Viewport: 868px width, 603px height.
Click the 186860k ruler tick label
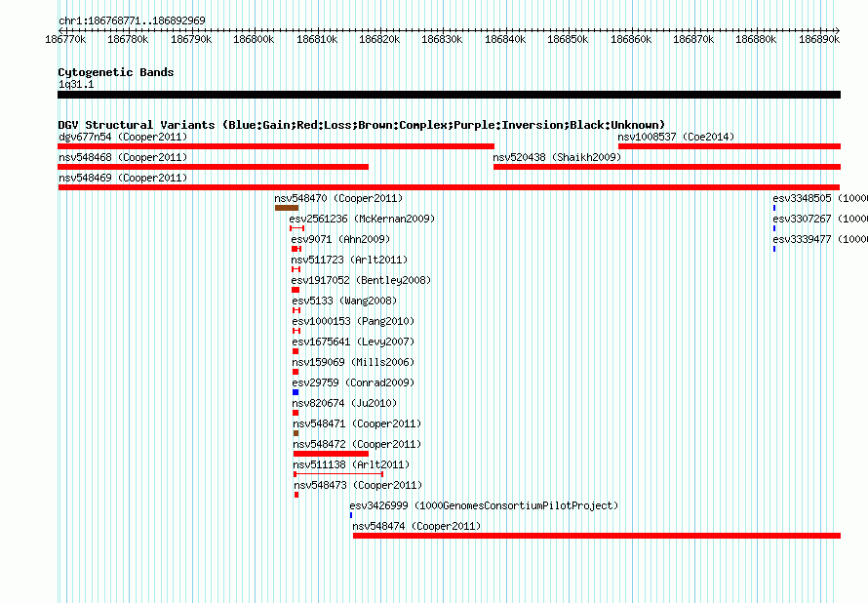point(631,39)
